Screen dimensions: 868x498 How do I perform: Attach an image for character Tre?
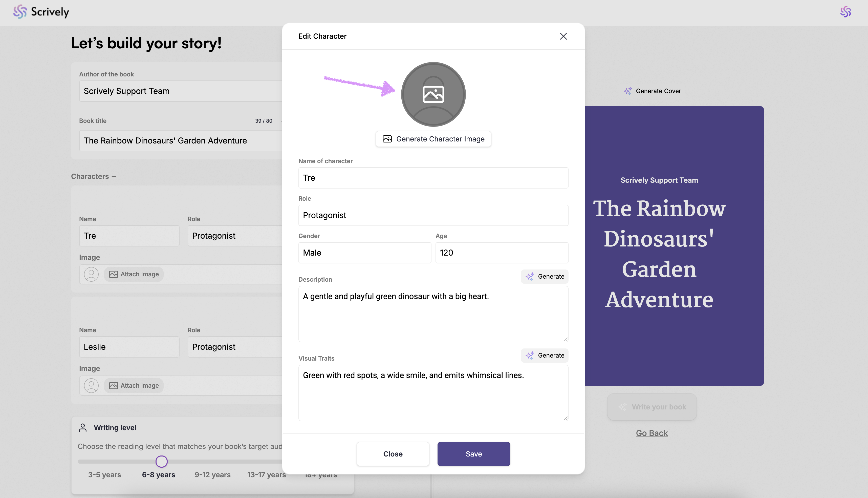tap(134, 274)
